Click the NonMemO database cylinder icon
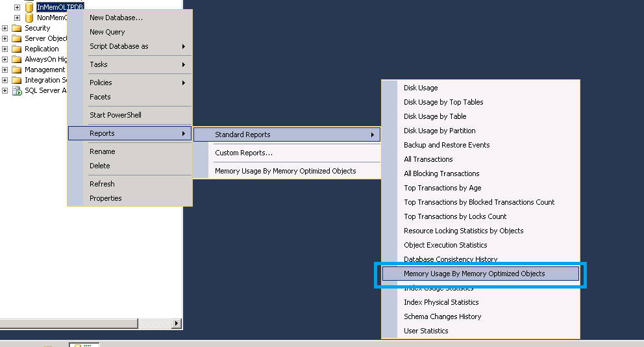This screenshot has width=644, height=347. click(x=29, y=18)
